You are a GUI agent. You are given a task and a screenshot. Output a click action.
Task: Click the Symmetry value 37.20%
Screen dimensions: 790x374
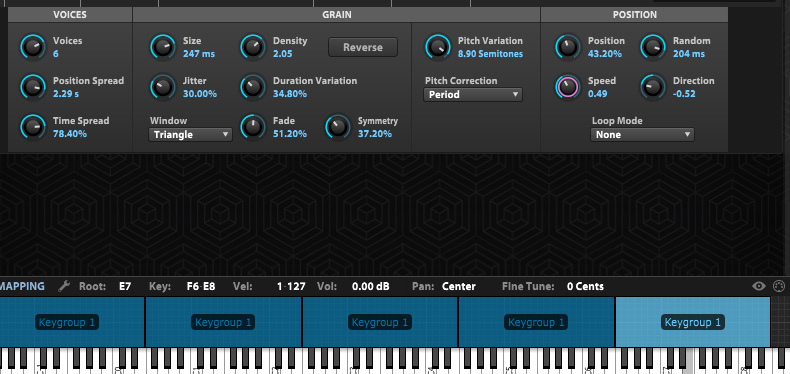tap(375, 134)
